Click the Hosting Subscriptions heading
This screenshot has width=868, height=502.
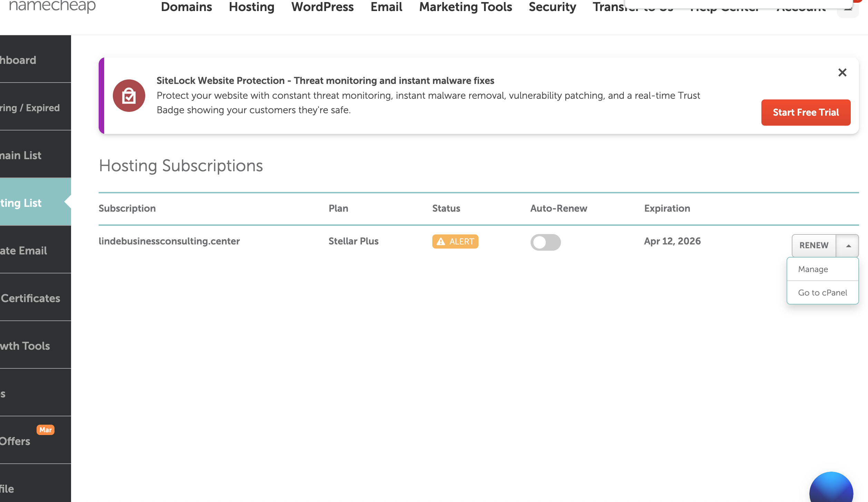point(181,166)
